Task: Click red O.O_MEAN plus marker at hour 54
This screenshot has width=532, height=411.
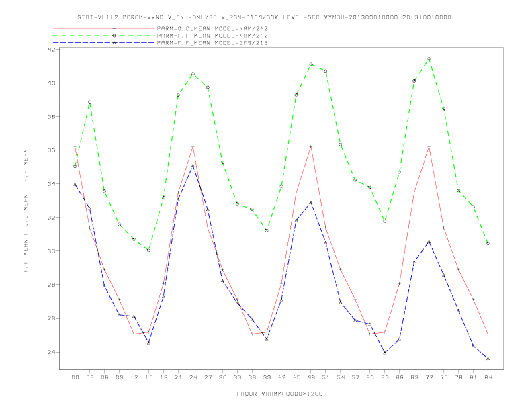Action: pos(341,269)
